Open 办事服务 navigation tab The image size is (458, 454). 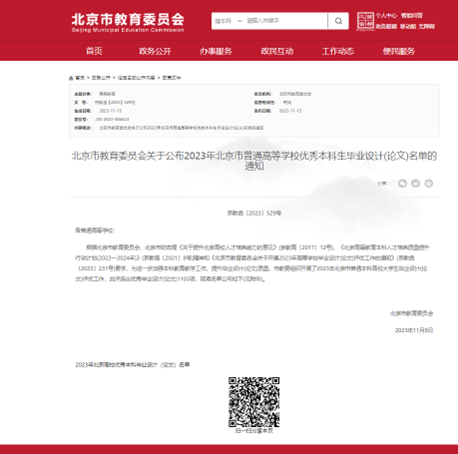coord(216,51)
